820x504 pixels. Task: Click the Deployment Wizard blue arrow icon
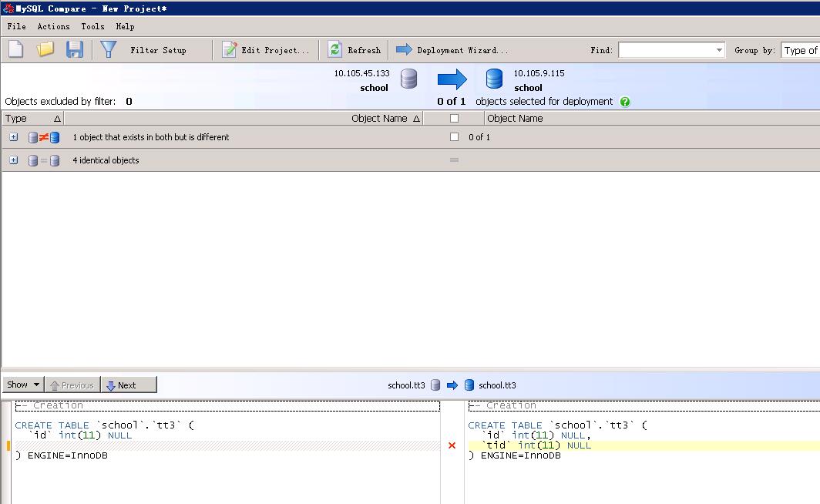tap(404, 49)
